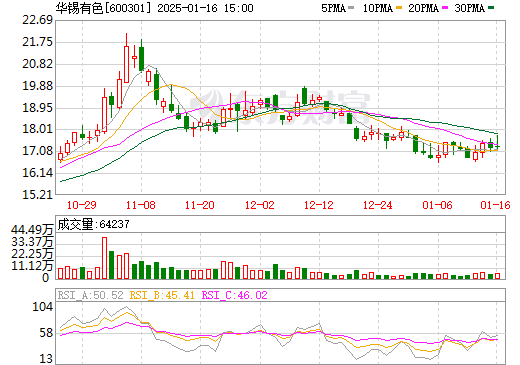Viewport: 520px width, 365px height.
Task: Click the 19.88 price axis label
Action: click(37, 86)
